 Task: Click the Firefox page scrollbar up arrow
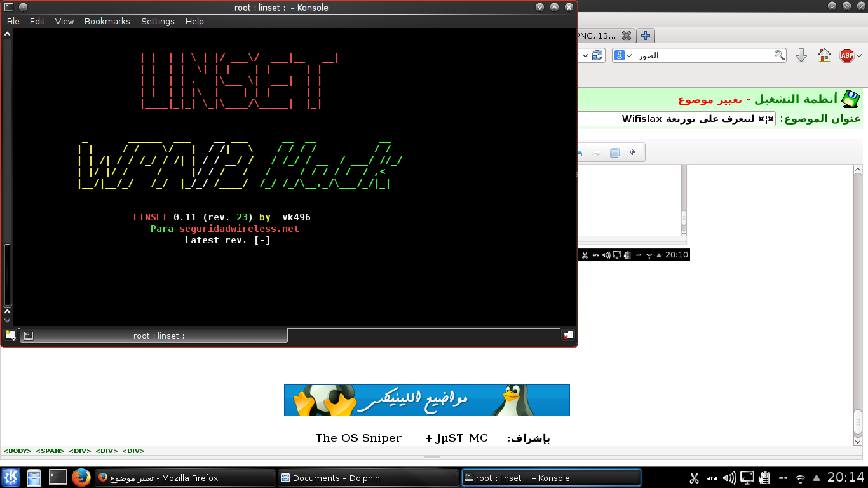pos(858,170)
